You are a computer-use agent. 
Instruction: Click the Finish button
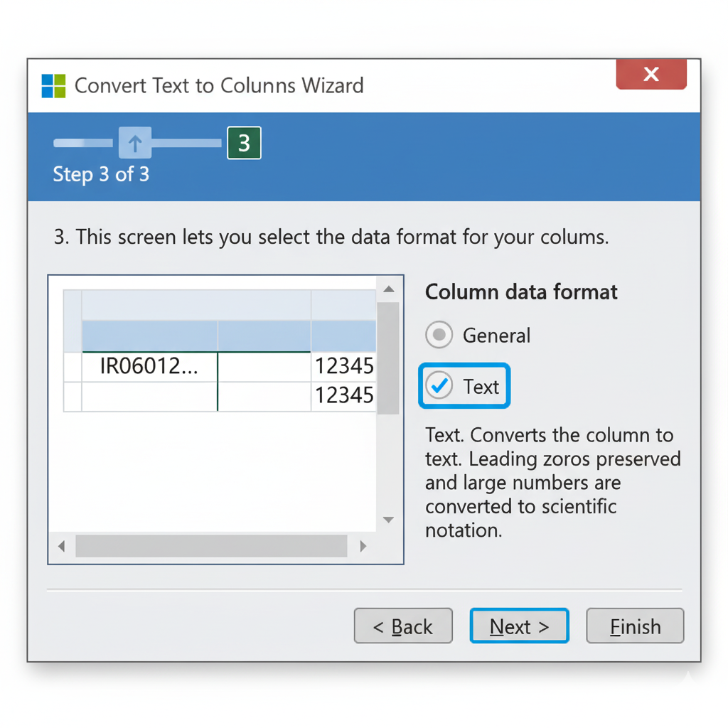pyautogui.click(x=635, y=626)
